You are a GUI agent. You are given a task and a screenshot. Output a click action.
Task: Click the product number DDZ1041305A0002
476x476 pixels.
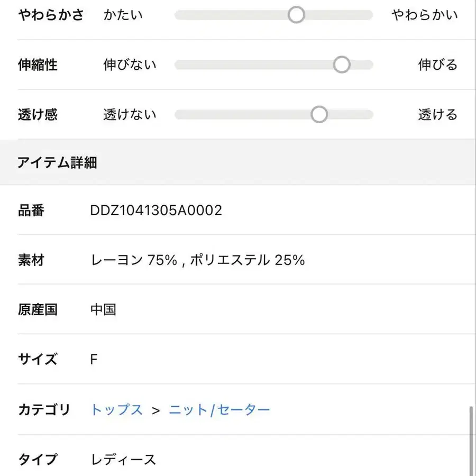click(x=156, y=210)
